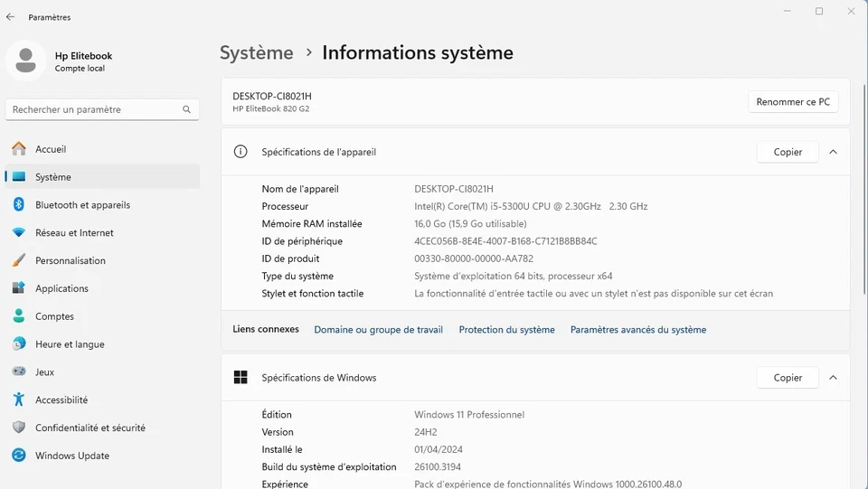Open the Personnalisation section

[102, 260]
